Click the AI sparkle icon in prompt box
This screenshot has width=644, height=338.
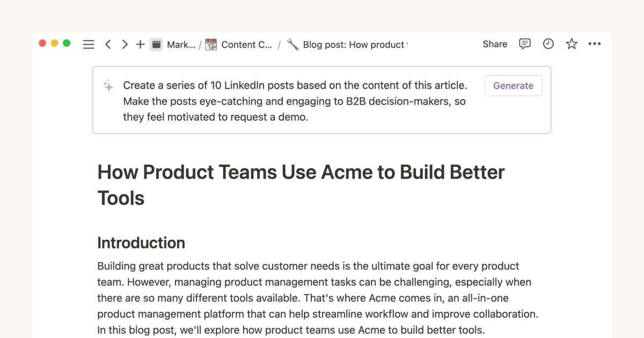pyautogui.click(x=107, y=85)
